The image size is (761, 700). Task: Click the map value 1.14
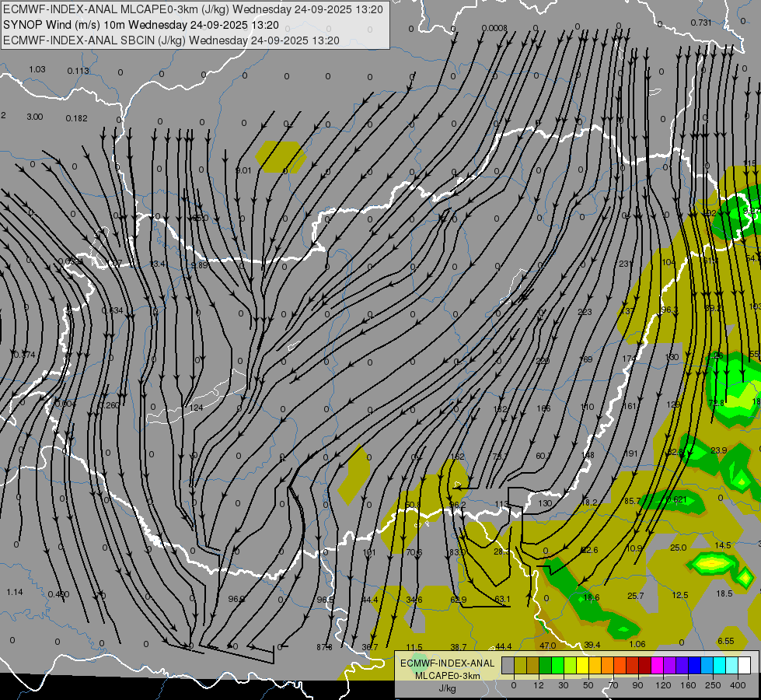[x=15, y=592]
